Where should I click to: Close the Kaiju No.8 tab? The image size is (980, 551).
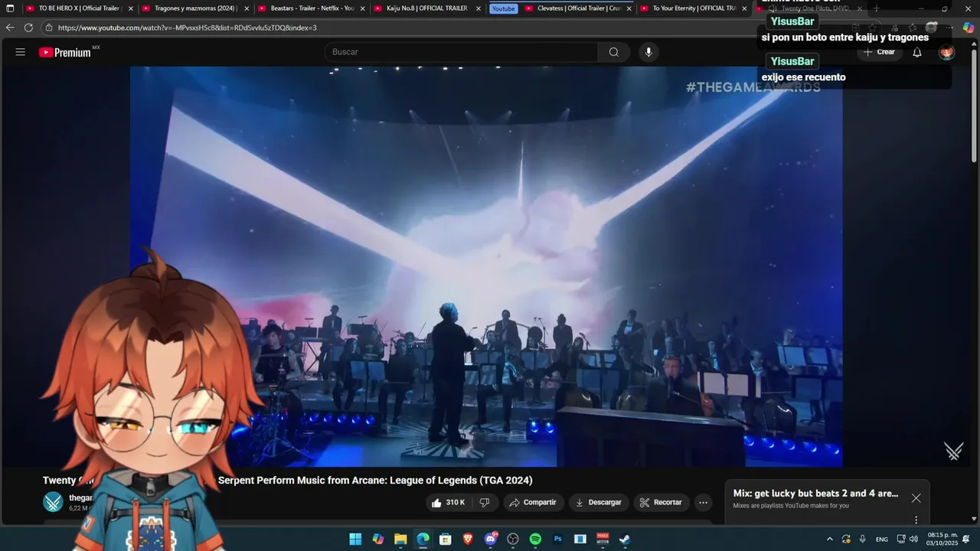pyautogui.click(x=478, y=8)
